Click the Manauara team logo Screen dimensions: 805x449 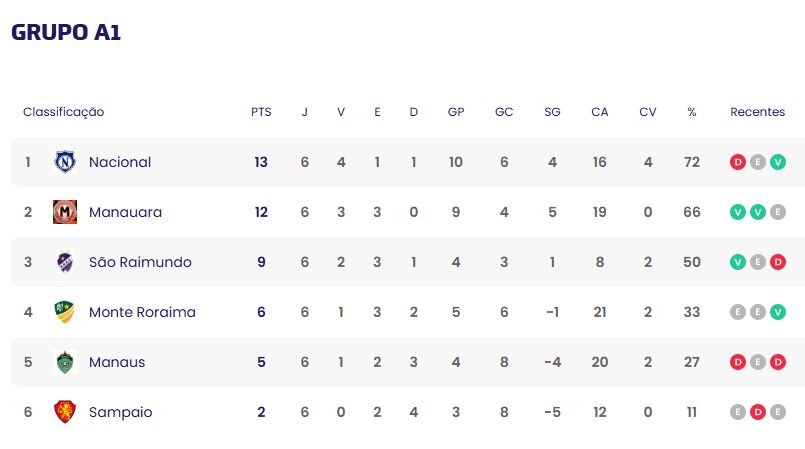[x=65, y=212]
